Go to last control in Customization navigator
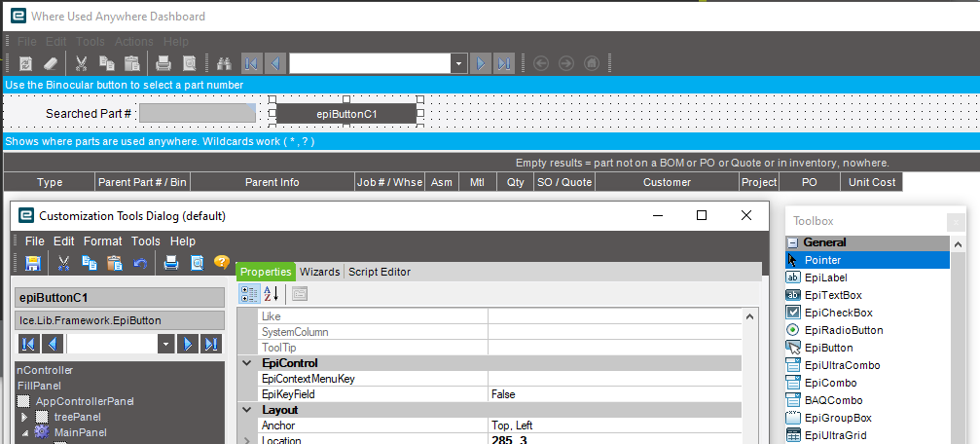The width and height of the screenshot is (980, 444). click(x=211, y=344)
